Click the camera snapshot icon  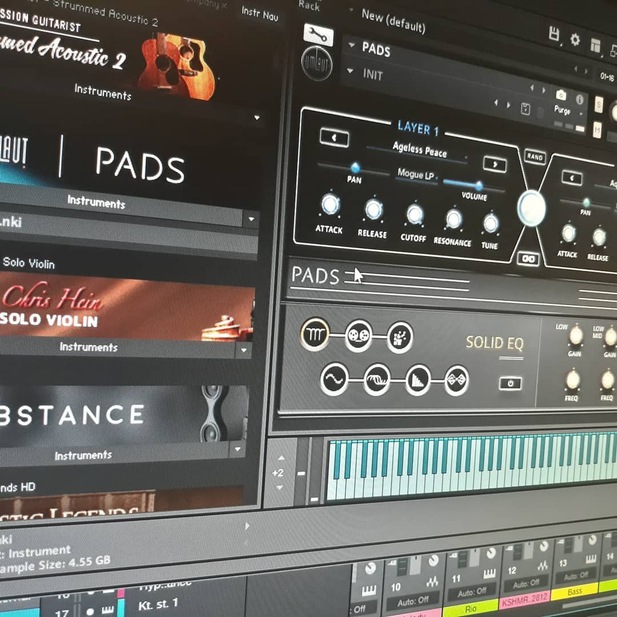point(560,94)
